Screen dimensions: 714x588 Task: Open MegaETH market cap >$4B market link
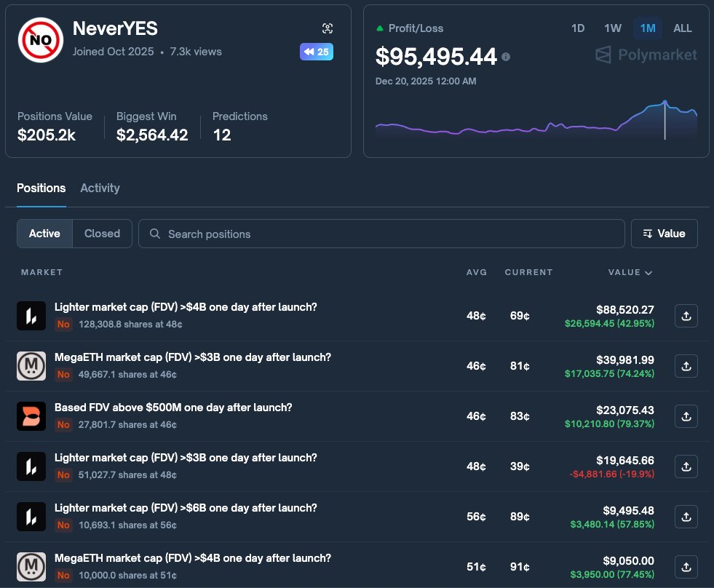point(193,558)
